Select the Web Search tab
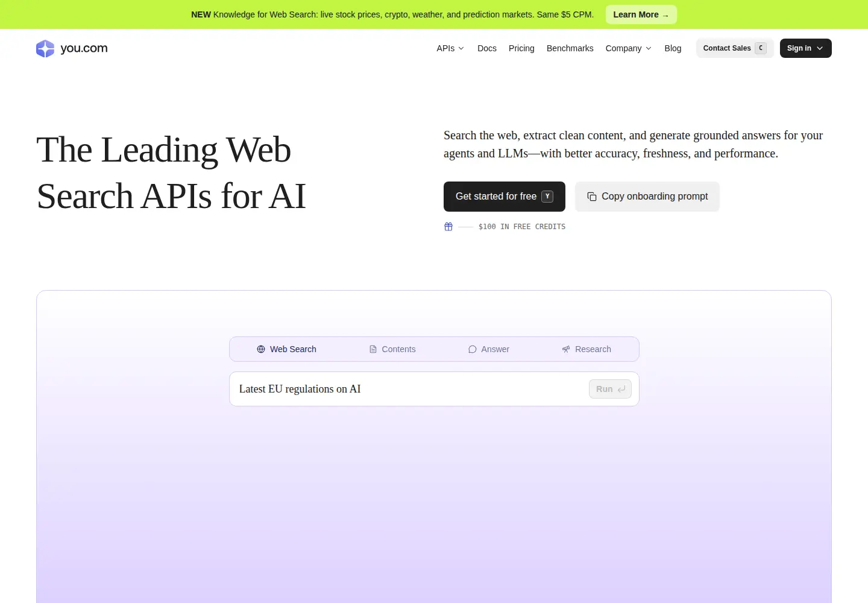The width and height of the screenshot is (868, 603). click(x=286, y=349)
